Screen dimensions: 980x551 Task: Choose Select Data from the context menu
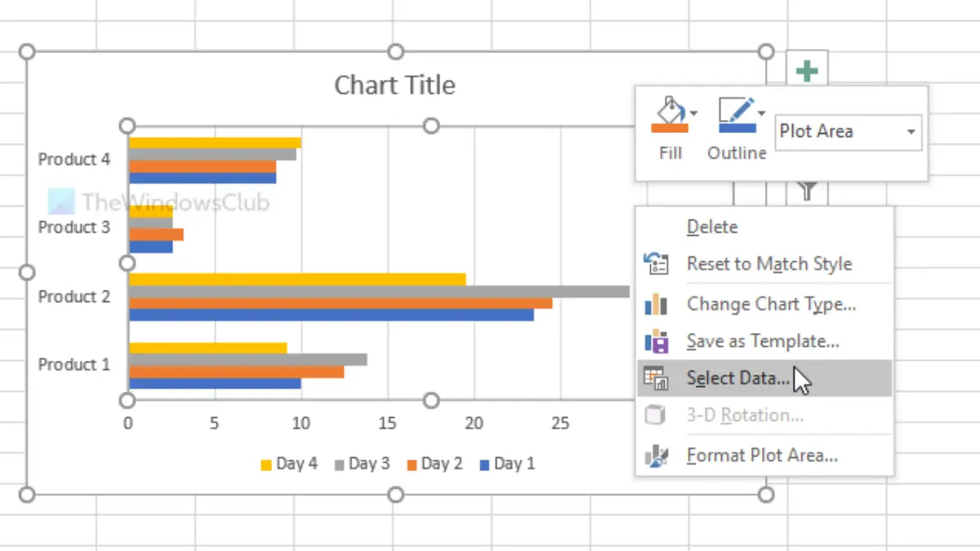[x=738, y=378]
